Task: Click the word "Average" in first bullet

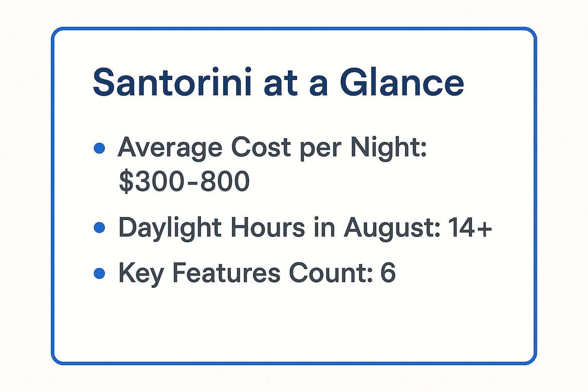Action: 170,148
